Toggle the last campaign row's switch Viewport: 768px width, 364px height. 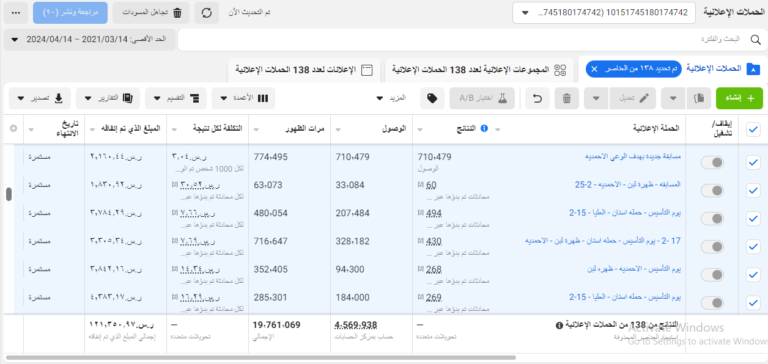(x=712, y=303)
